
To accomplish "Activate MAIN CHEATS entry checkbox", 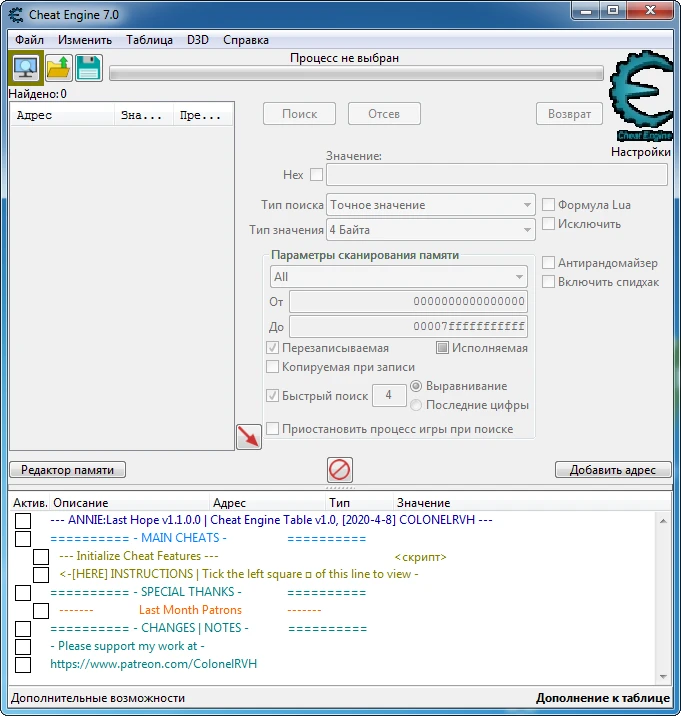I will click(23, 538).
